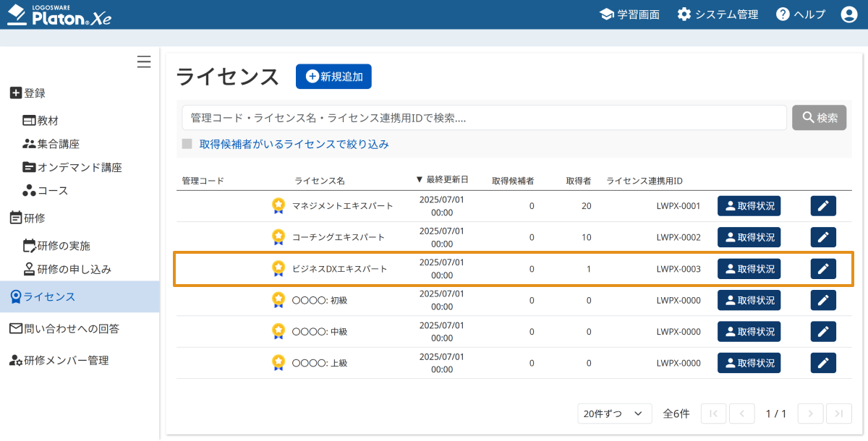Open 取得状況 for マネジメントエキスパート
The width and height of the screenshot is (868, 441).
749,206
